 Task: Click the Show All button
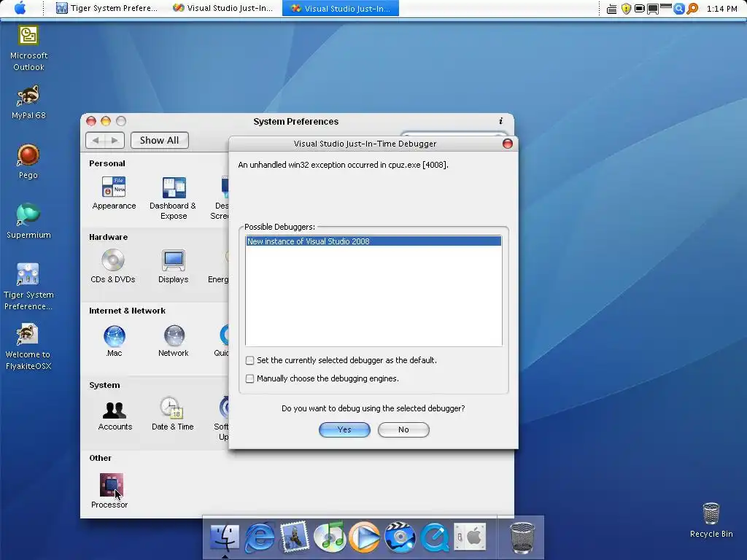[x=160, y=140]
